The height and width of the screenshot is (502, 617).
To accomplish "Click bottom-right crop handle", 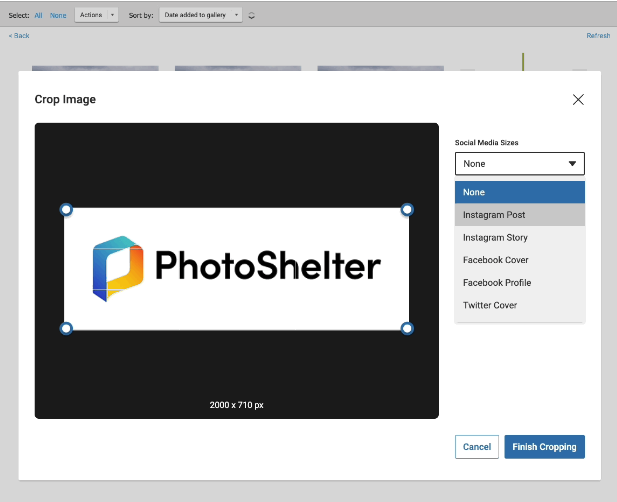I will (x=407, y=328).
